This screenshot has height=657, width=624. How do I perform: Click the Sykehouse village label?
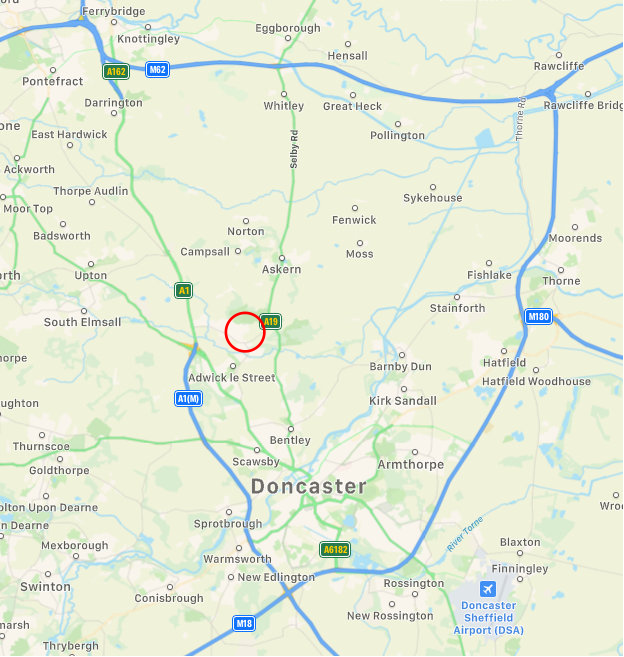click(433, 198)
